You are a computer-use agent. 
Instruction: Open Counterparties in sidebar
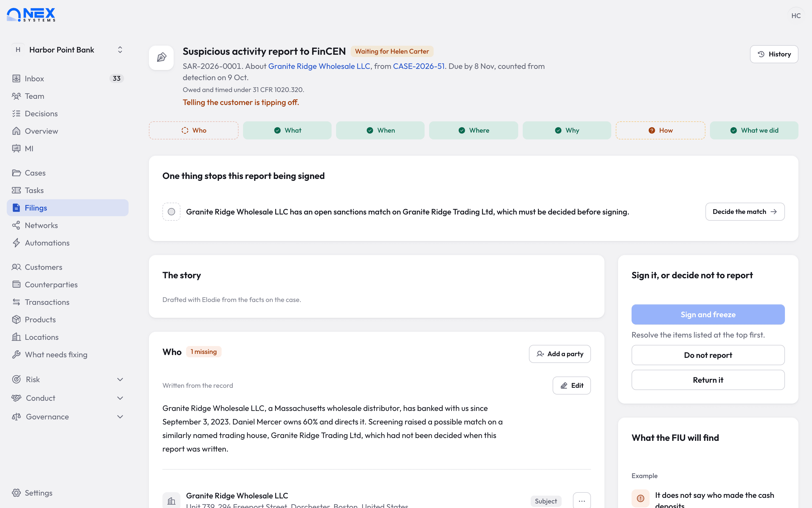[x=67, y=284]
